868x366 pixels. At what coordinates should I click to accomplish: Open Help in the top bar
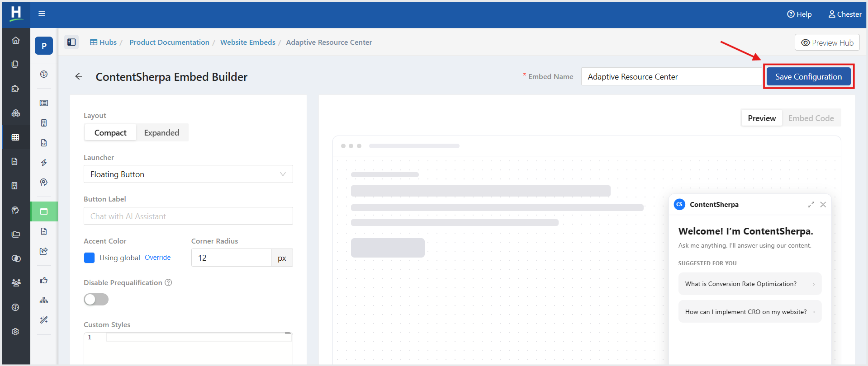[x=799, y=14]
